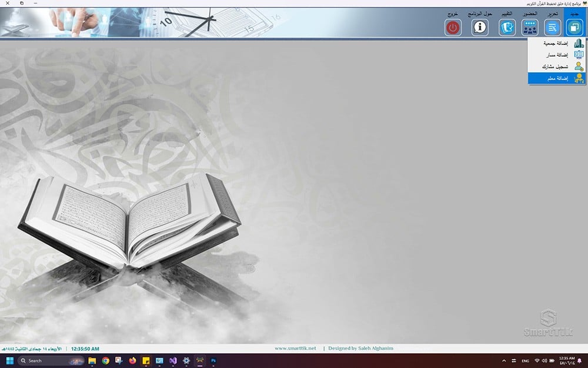This screenshot has height=368, width=588.
Task: Click the red Exit (خروج) power icon
Action: tap(453, 27)
